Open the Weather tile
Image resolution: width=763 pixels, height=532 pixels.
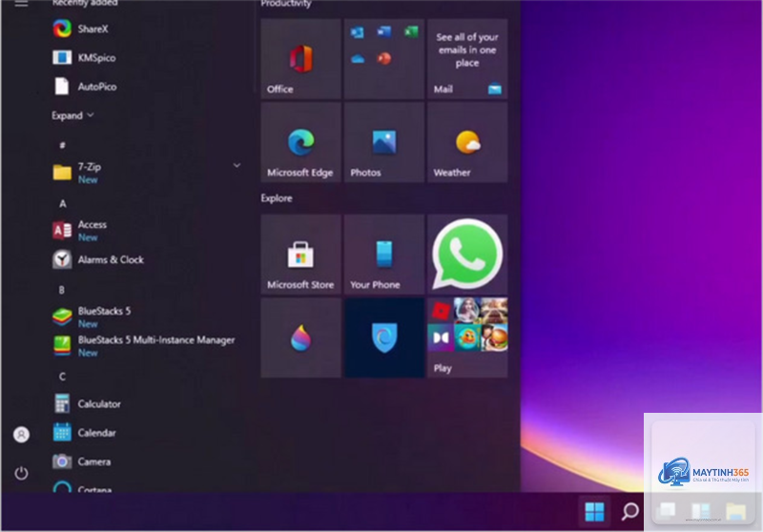pos(467,142)
